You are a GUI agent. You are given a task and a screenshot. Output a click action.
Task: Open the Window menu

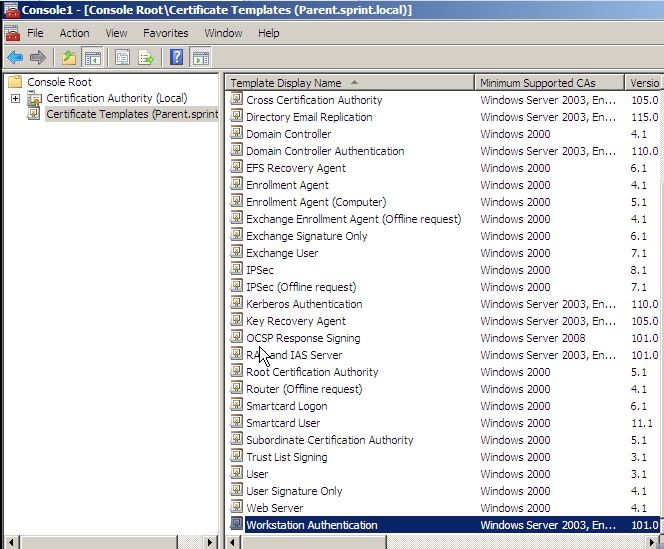[223, 33]
